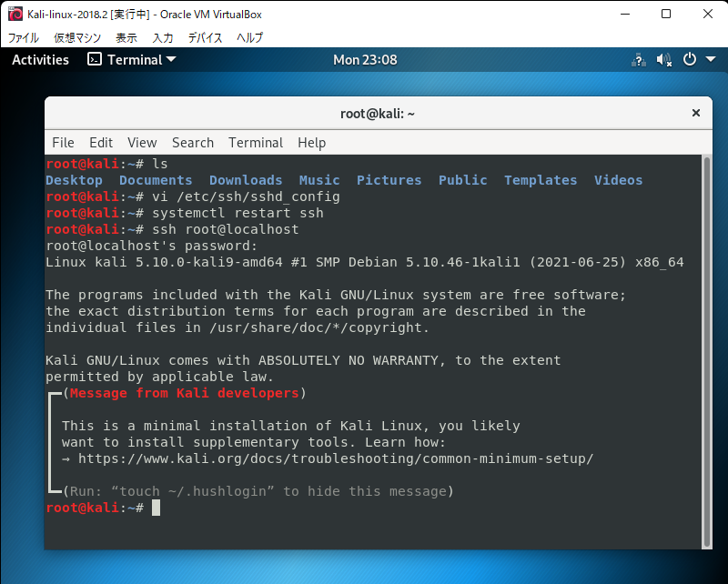Click the 'permitted by applicable law.' line
The image size is (728, 584).
(160, 377)
